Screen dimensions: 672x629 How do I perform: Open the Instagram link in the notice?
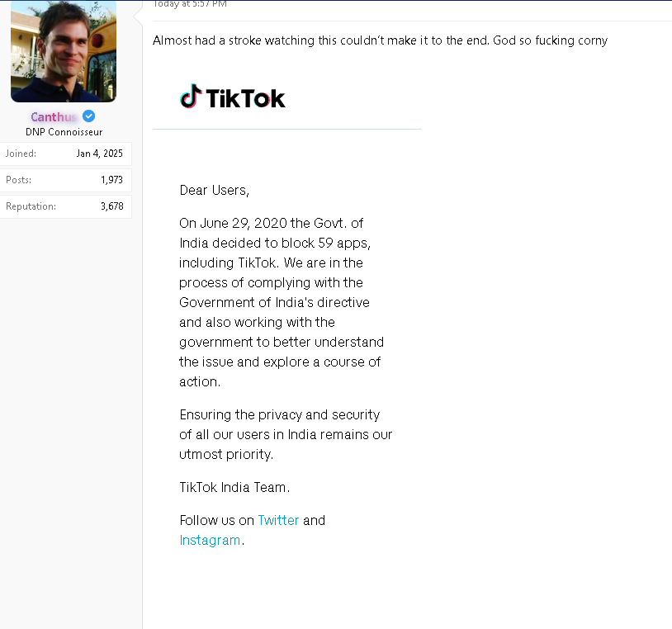(x=210, y=540)
